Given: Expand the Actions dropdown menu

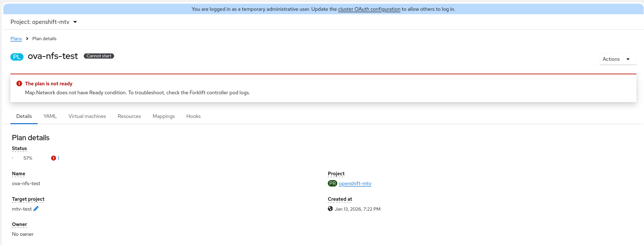Looking at the screenshot, I should tap(617, 59).
